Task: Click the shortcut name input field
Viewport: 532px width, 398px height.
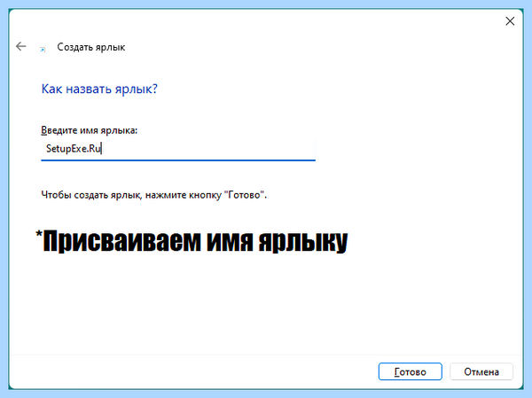Action: (x=178, y=149)
